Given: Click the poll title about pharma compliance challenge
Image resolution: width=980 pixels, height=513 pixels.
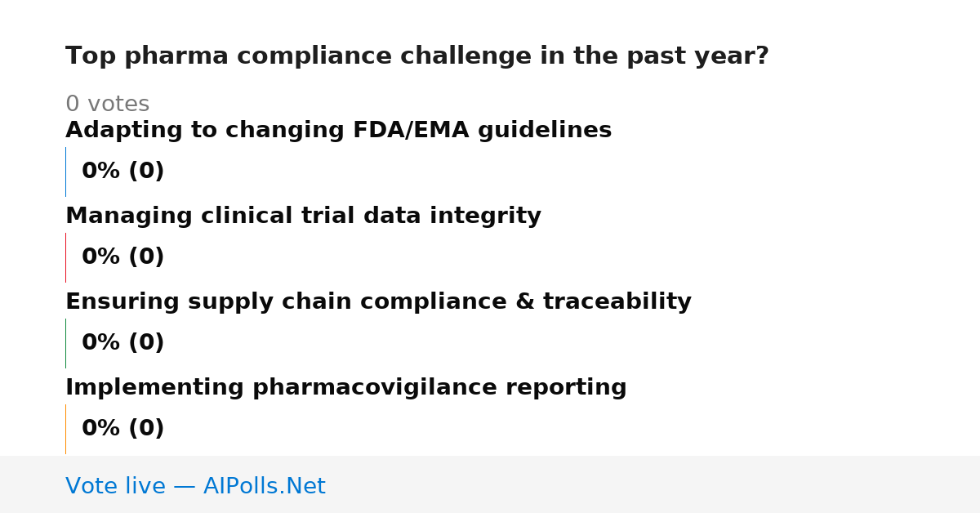Looking at the screenshot, I should (x=417, y=56).
